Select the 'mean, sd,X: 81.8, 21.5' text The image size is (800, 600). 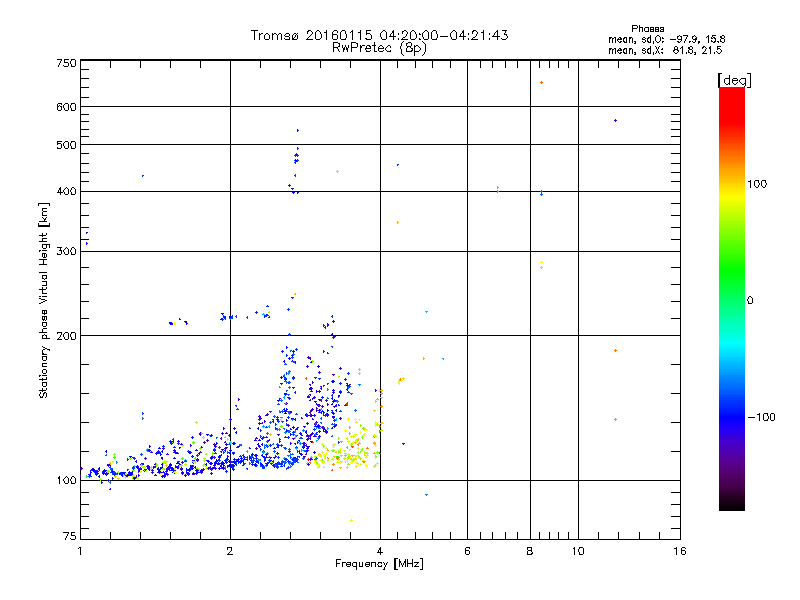coord(665,50)
